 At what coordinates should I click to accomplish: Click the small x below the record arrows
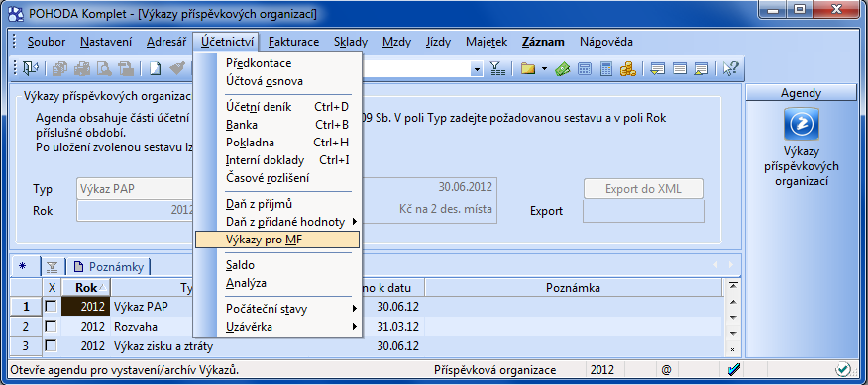(x=733, y=349)
